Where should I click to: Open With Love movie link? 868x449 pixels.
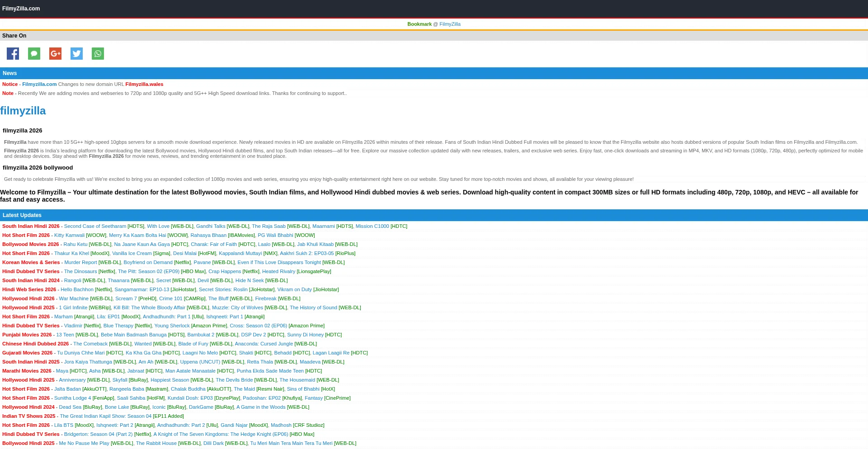tap(158, 226)
